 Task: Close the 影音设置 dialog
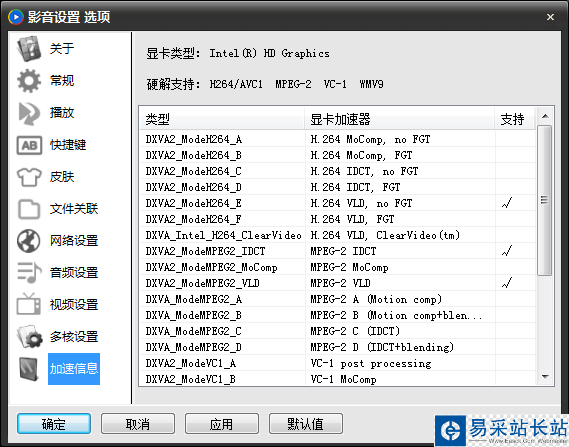(550, 17)
